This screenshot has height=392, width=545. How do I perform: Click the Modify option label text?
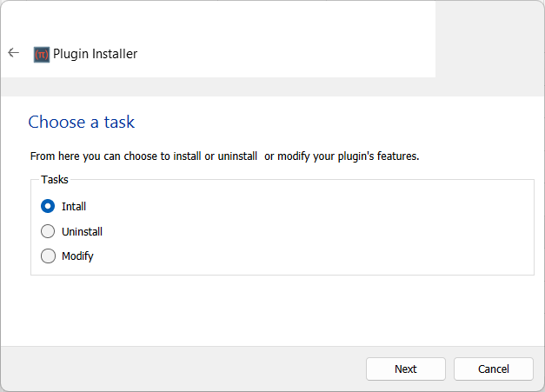pyautogui.click(x=77, y=256)
